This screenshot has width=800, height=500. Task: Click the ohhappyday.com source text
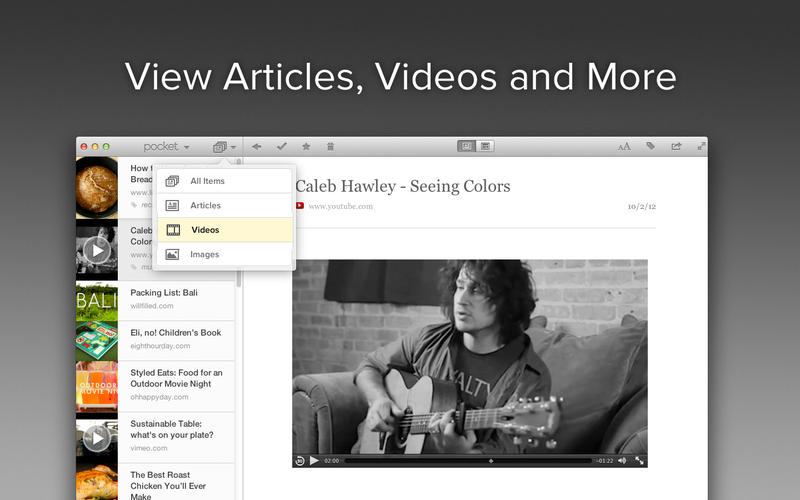pos(159,397)
